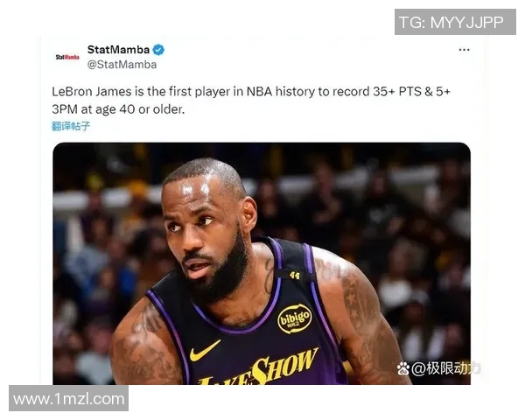
Task: Open the StatMamba profile avatar
Action: [67, 57]
